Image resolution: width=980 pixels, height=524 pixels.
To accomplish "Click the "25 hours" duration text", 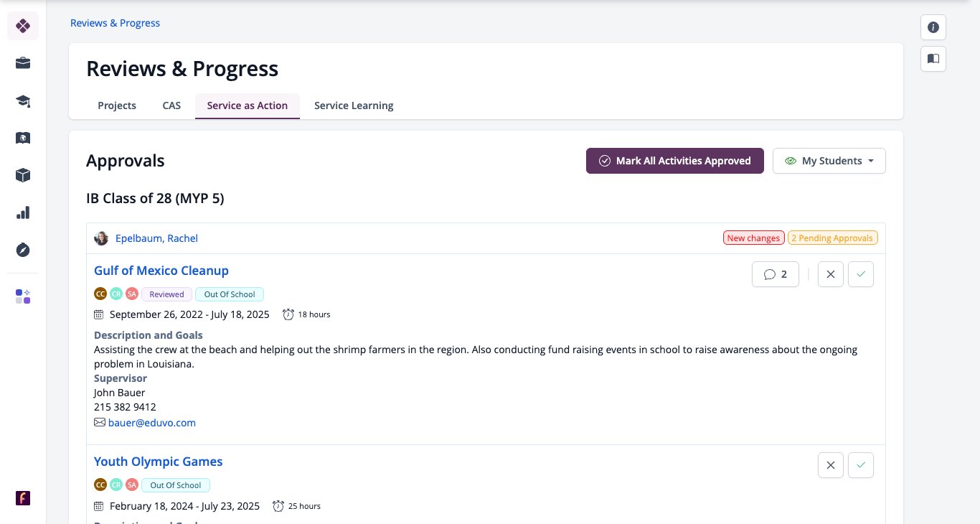I will [304, 506].
